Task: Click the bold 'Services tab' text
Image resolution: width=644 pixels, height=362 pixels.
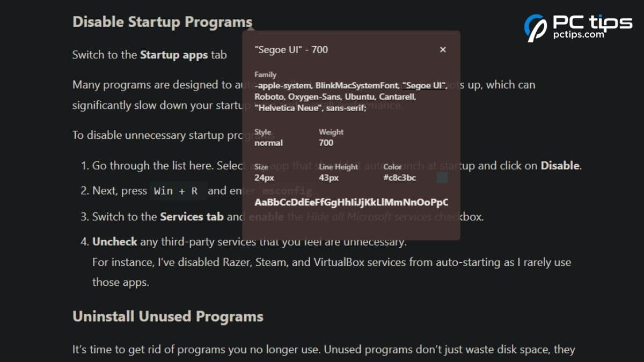Action: click(191, 217)
